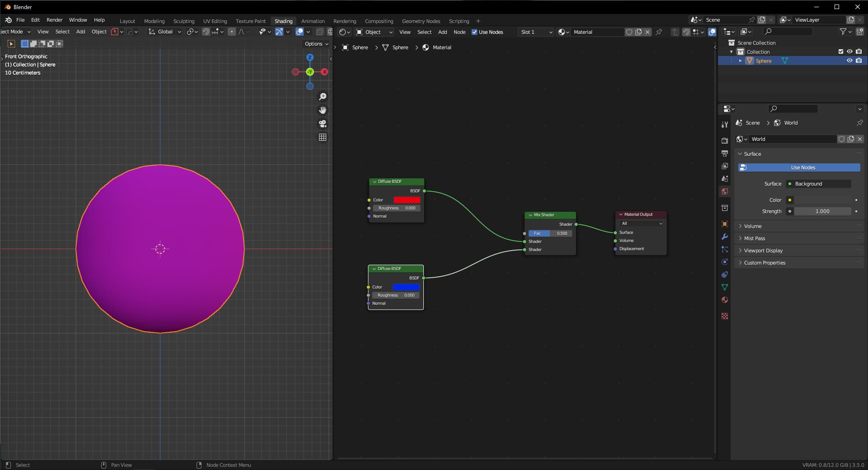868x470 pixels.
Task: Open the File menu
Action: click(x=20, y=20)
